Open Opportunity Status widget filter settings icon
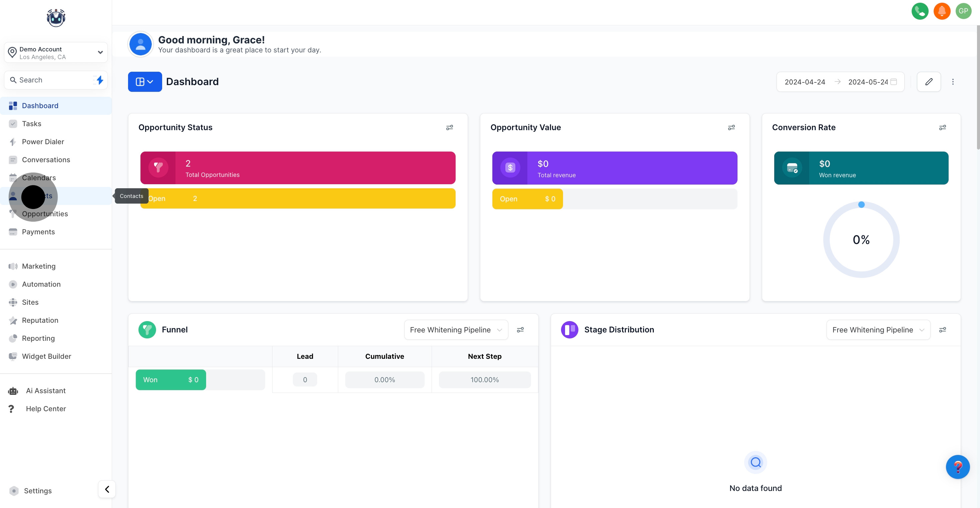980x508 pixels. tap(449, 128)
